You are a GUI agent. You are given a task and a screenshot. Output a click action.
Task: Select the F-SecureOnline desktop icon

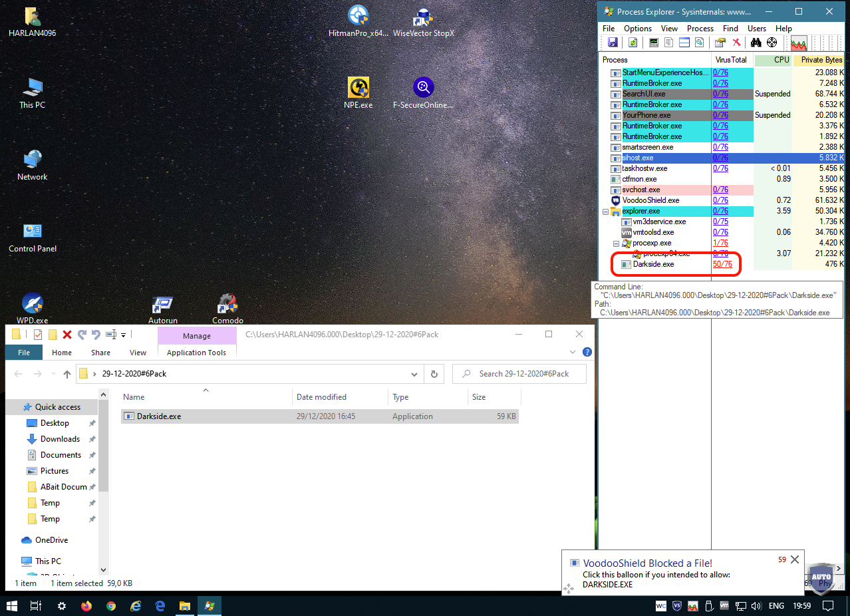coord(423,92)
